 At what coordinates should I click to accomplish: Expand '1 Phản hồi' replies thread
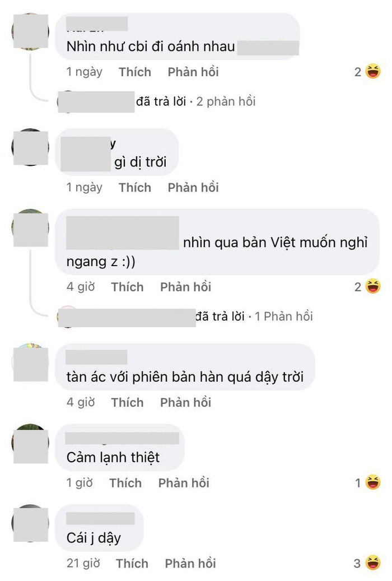(283, 316)
